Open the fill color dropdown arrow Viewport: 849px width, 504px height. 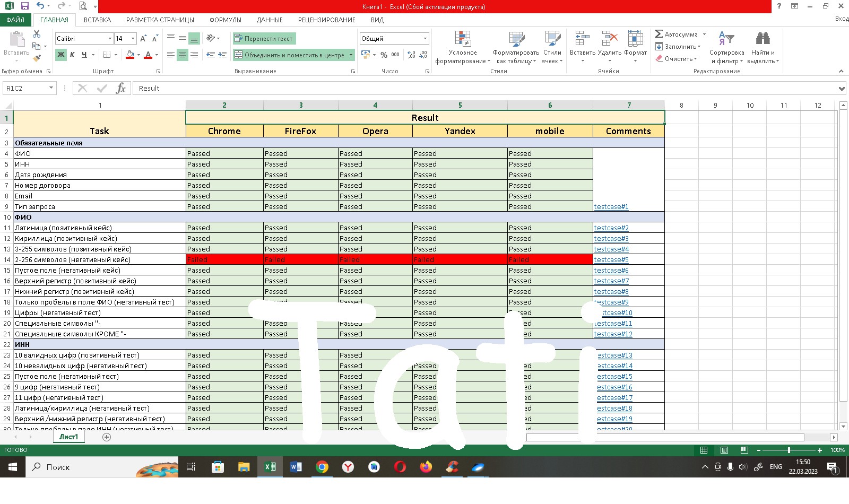click(x=138, y=55)
